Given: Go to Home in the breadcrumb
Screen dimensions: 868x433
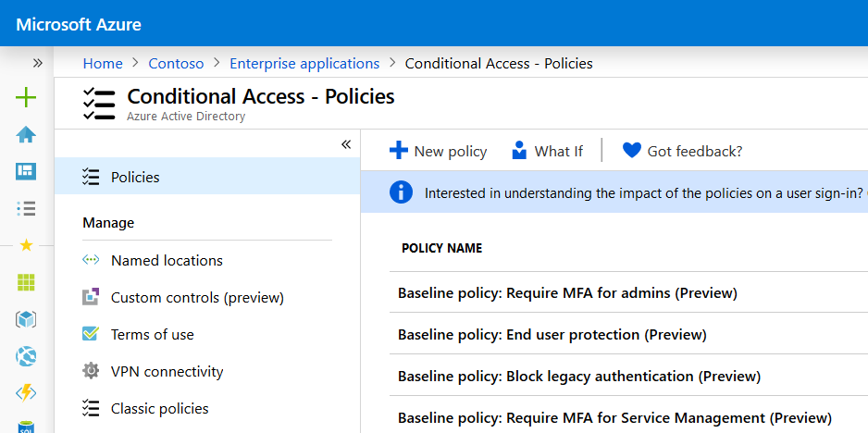Looking at the screenshot, I should 103,64.
